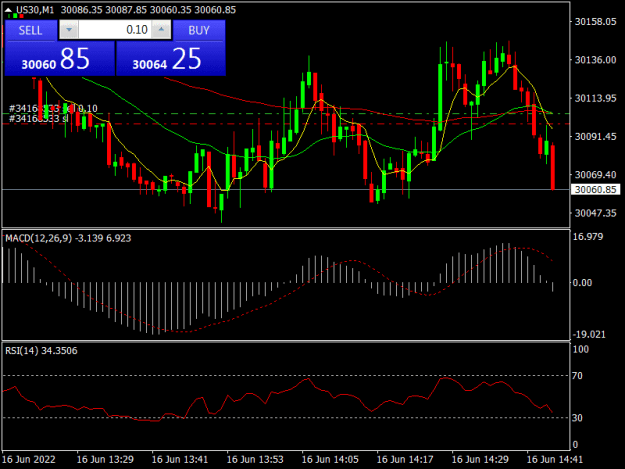Image resolution: width=625 pixels, height=469 pixels.
Task: Collapse the one-click trading panel triangle
Action: point(8,10)
